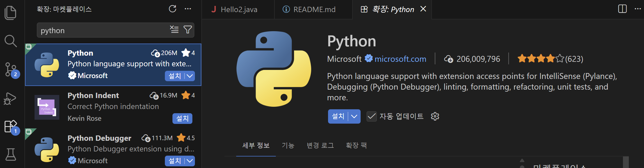Click the 확장: 마켓플레이스 panel title

[64, 9]
